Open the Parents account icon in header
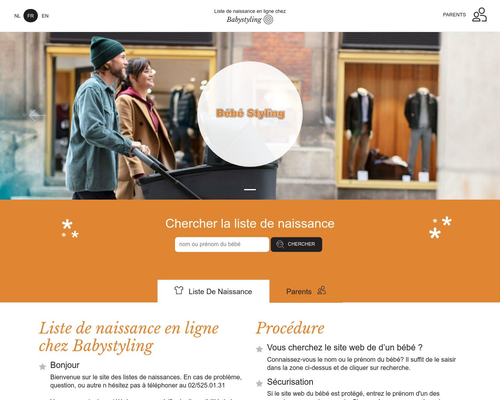 pos(479,15)
